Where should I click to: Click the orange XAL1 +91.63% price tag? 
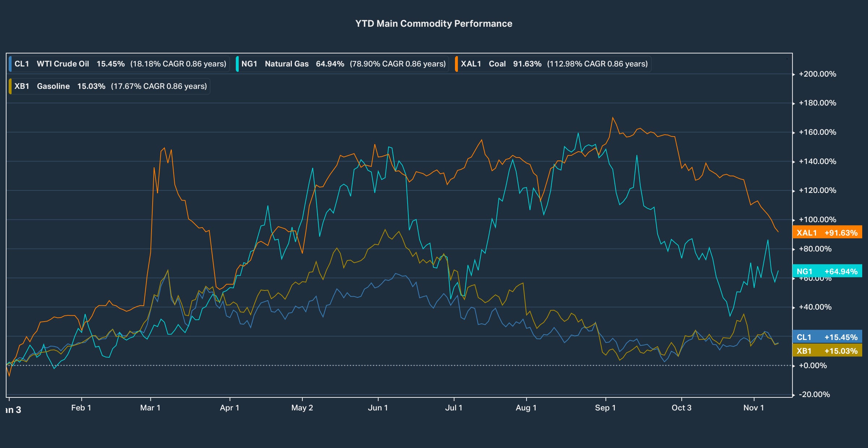[827, 232]
